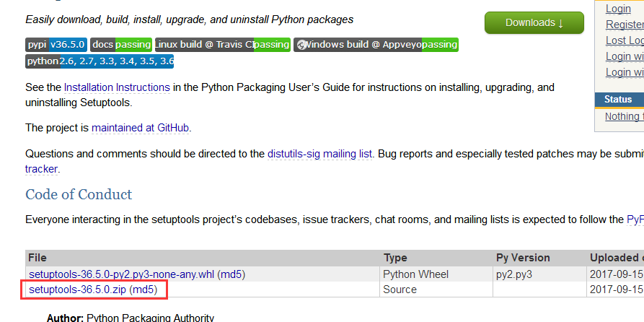Select the File column header
The height and width of the screenshot is (322, 644).
click(38, 258)
